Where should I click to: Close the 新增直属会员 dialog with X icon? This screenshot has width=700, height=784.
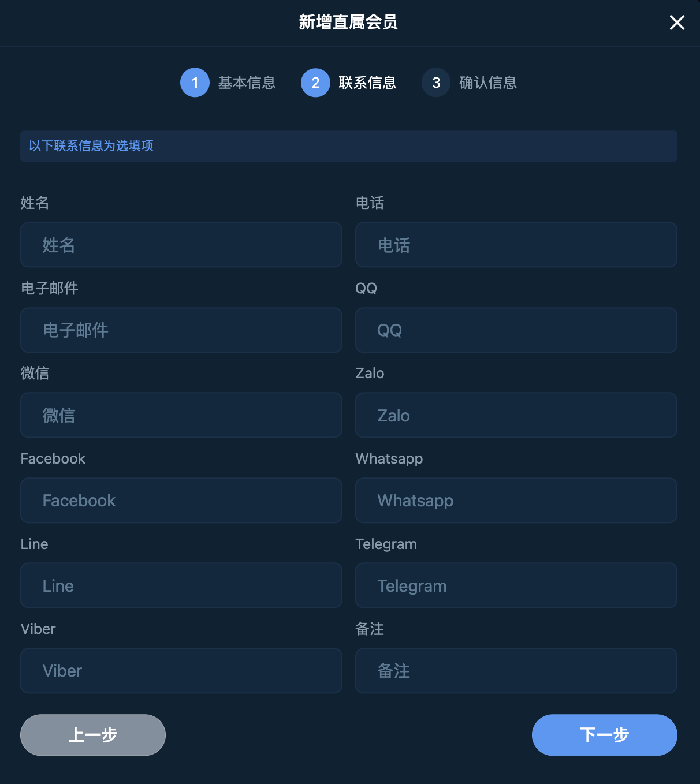[x=677, y=23]
